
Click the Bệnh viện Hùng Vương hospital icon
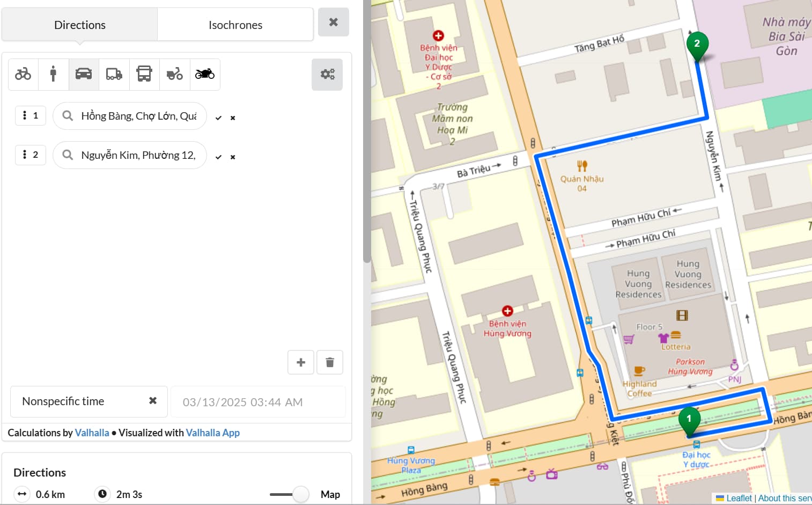click(507, 311)
